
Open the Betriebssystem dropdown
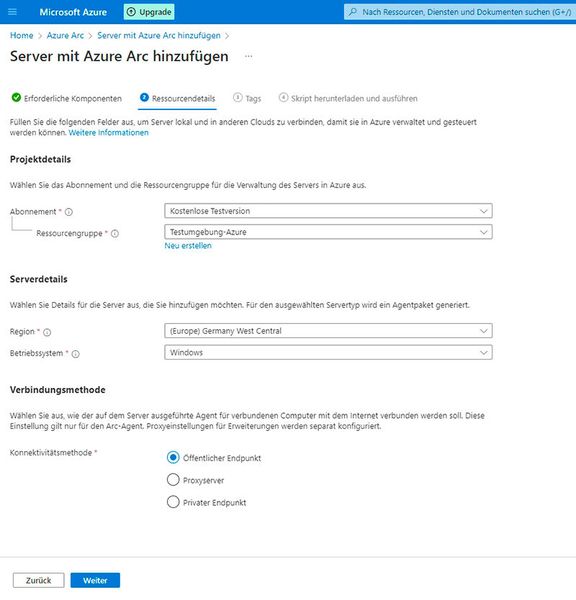tap(328, 352)
